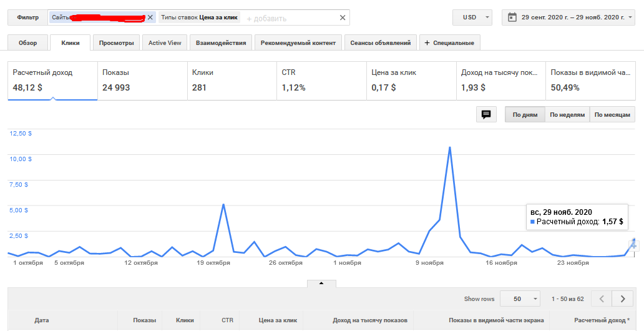Switch chart grouping to По неделям

567,115
